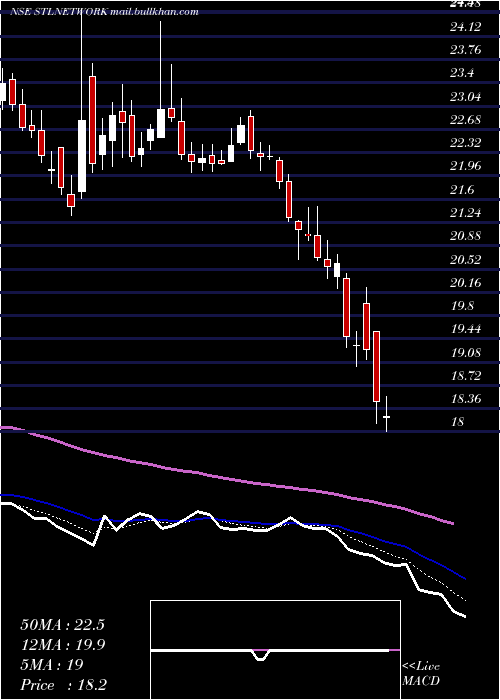Click the 20.52 price axis label

[465, 259]
